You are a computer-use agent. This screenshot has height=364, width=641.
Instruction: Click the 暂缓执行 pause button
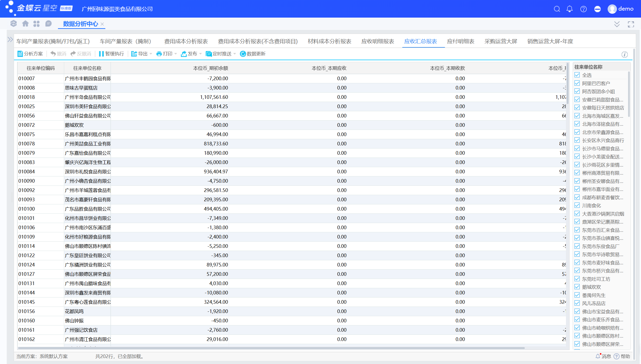click(112, 54)
